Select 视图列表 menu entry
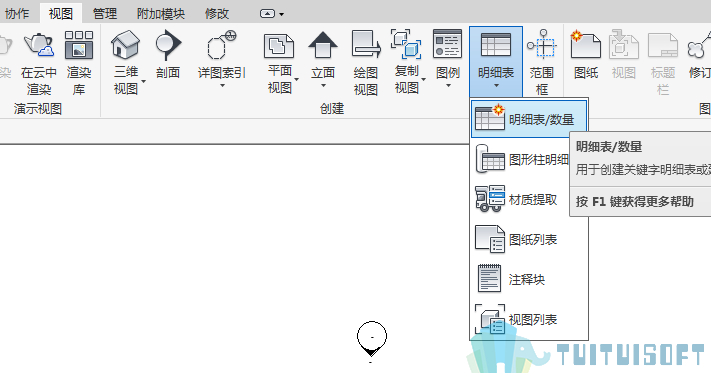The image size is (711, 376). pos(529,319)
